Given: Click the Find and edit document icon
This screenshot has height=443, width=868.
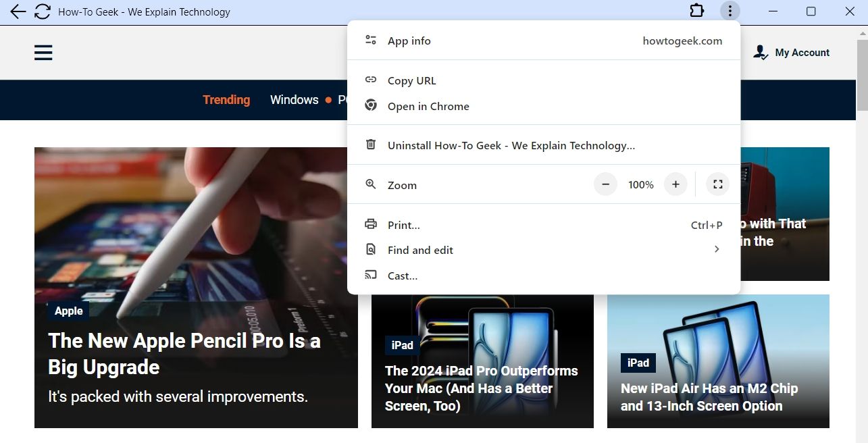Looking at the screenshot, I should tap(371, 249).
